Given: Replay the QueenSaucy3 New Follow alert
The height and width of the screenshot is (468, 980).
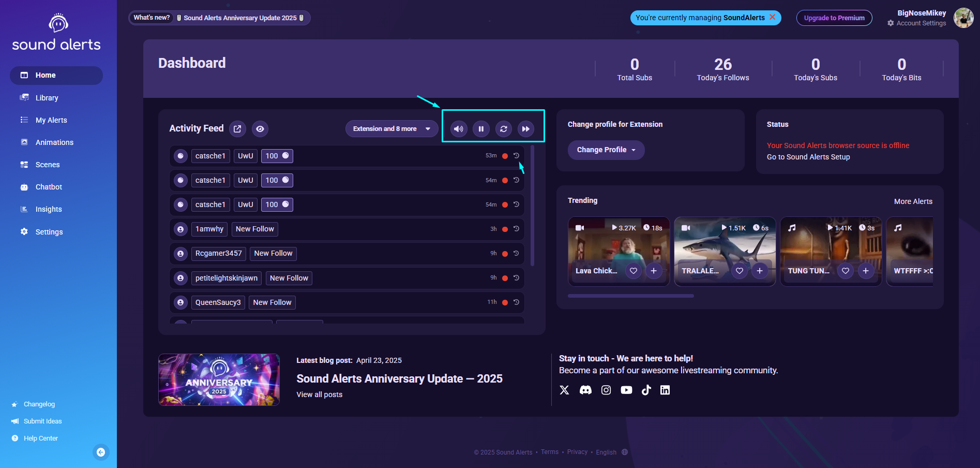Looking at the screenshot, I should [x=516, y=302].
